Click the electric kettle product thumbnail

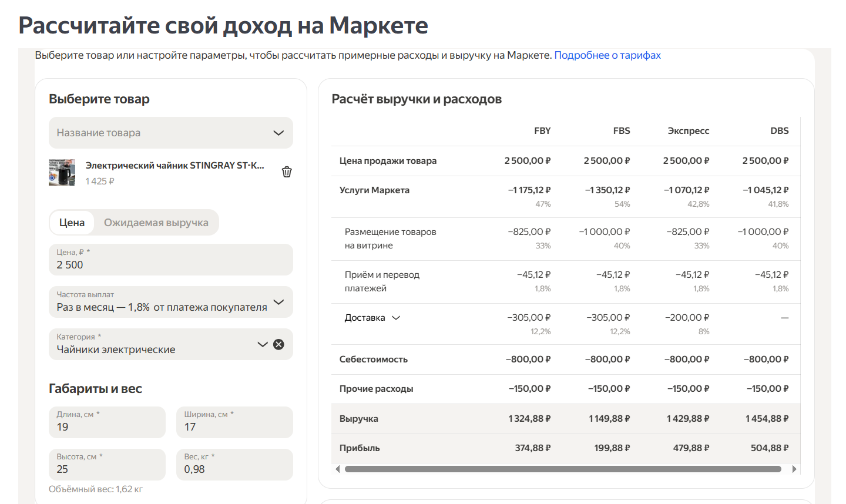(x=62, y=172)
